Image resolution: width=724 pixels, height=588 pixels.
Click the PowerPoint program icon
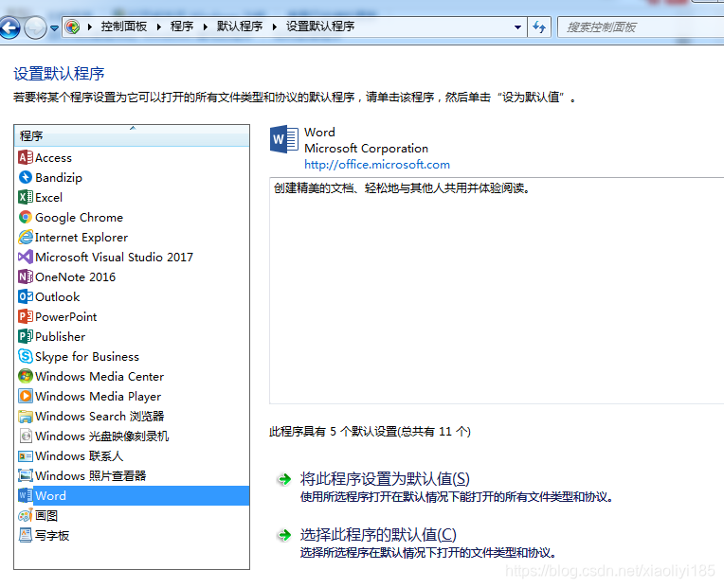[26, 316]
